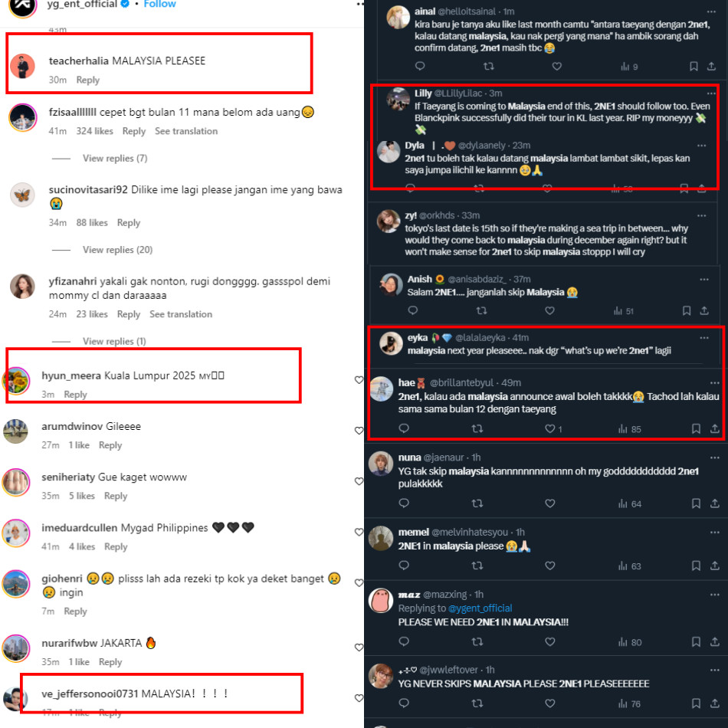The height and width of the screenshot is (728, 728).
Task: Reply to Anish's tweet via the comment icon
Action: tap(413, 310)
